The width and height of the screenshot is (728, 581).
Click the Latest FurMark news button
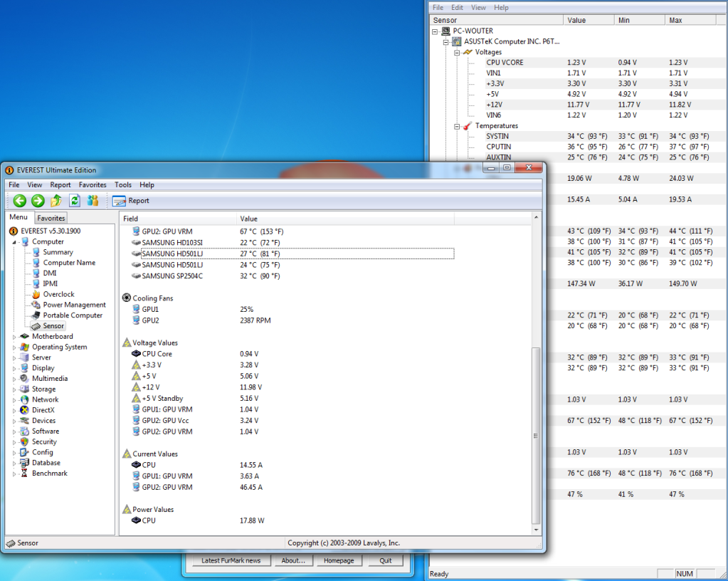click(231, 560)
